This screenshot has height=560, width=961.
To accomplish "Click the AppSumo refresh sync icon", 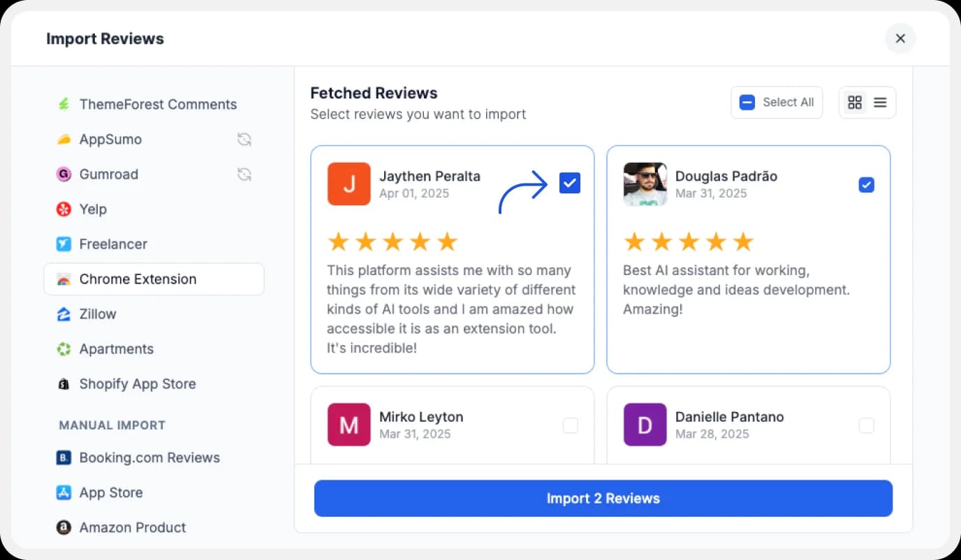I will [x=244, y=139].
